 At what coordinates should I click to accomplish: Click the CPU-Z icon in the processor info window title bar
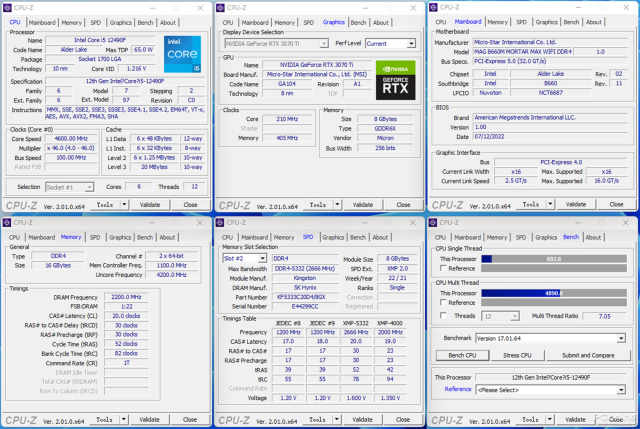[7, 8]
